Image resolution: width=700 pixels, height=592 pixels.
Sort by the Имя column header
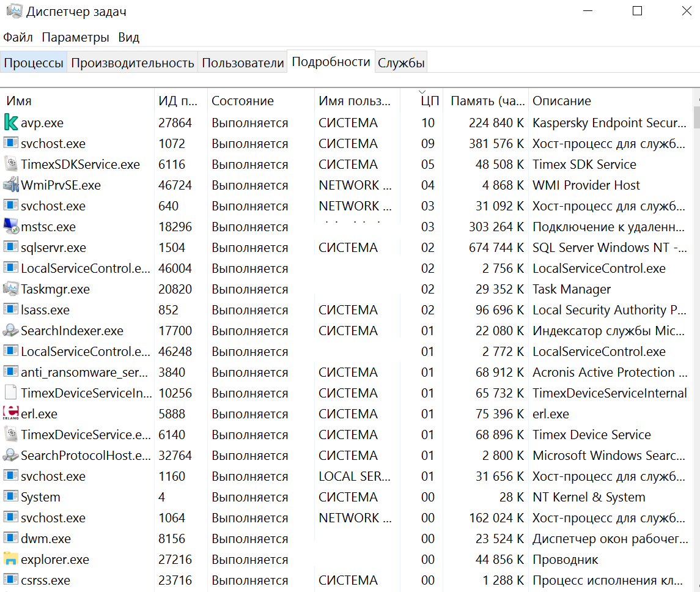78,100
